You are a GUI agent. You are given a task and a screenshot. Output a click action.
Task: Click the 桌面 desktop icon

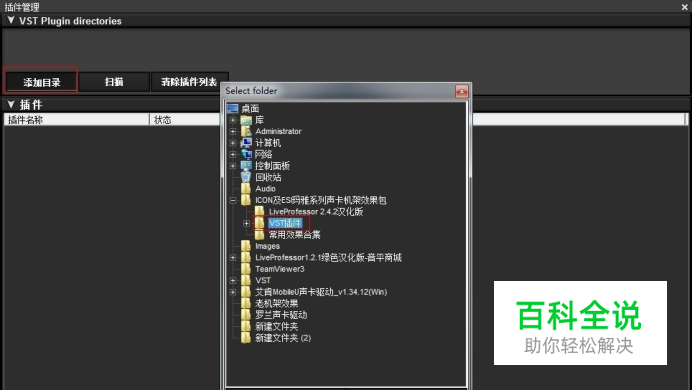(x=233, y=109)
